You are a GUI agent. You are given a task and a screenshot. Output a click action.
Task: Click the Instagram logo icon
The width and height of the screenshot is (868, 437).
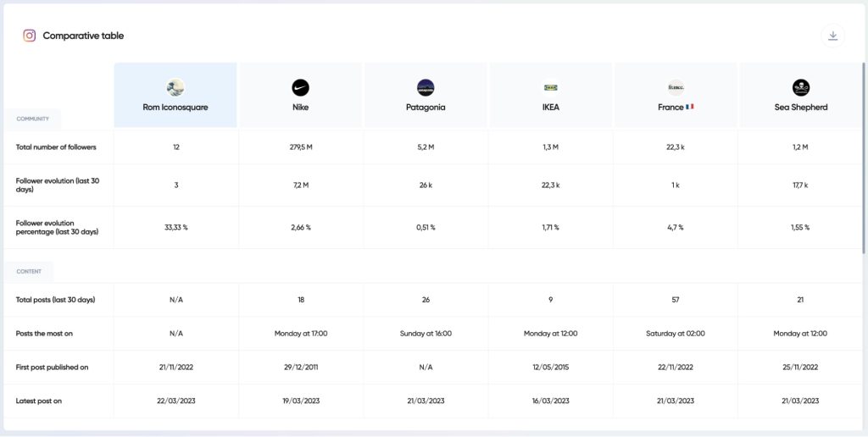click(30, 36)
